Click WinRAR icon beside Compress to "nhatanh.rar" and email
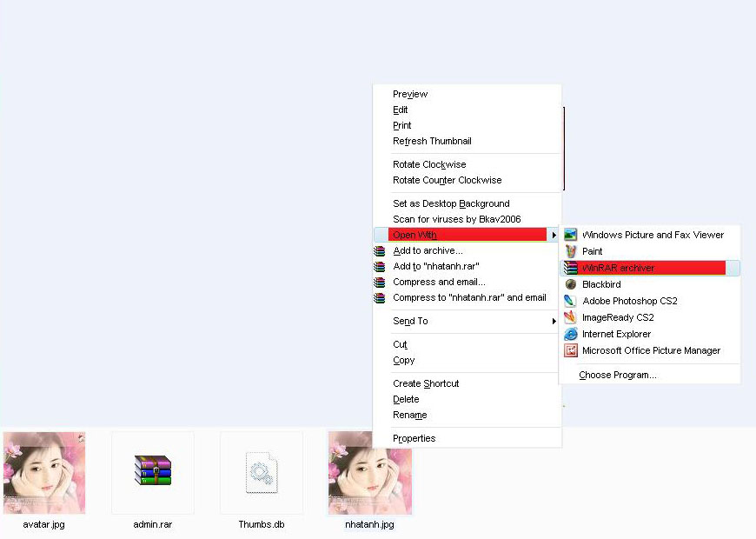 tap(380, 297)
